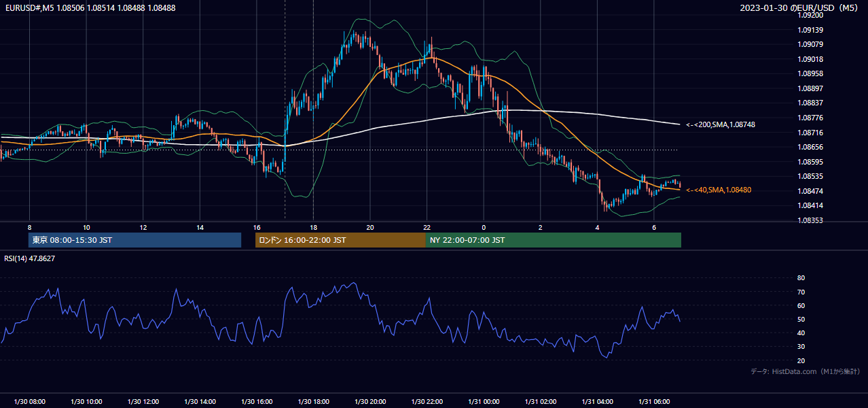Viewport: 868px width, 408px height.
Task: Click price axis label 1.08474
Action: pyautogui.click(x=810, y=191)
